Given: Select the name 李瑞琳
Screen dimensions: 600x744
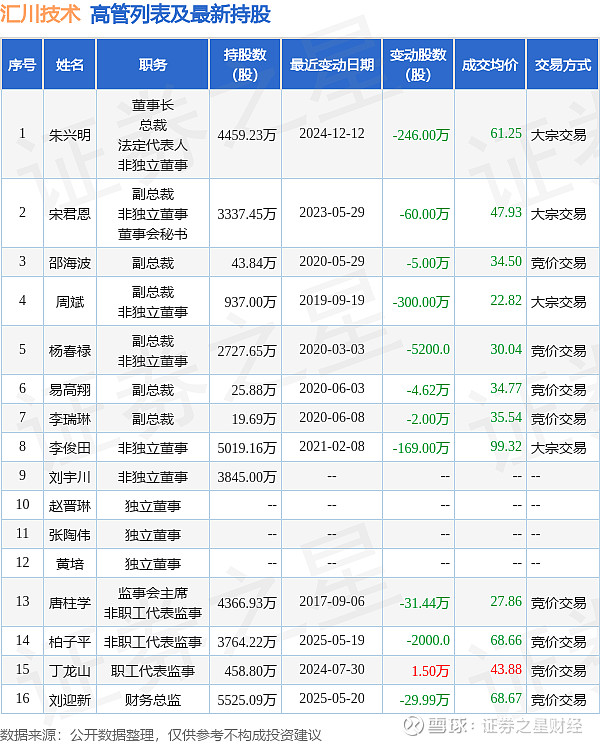Looking at the screenshot, I should tap(70, 419).
